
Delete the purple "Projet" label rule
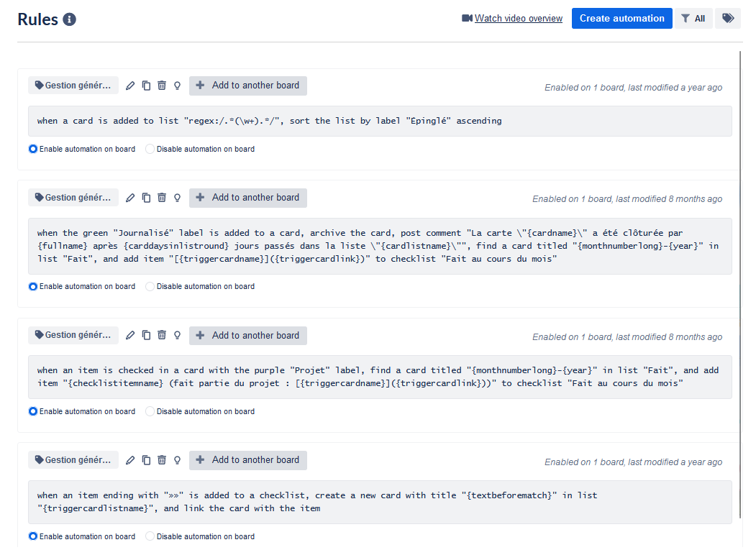click(x=162, y=336)
